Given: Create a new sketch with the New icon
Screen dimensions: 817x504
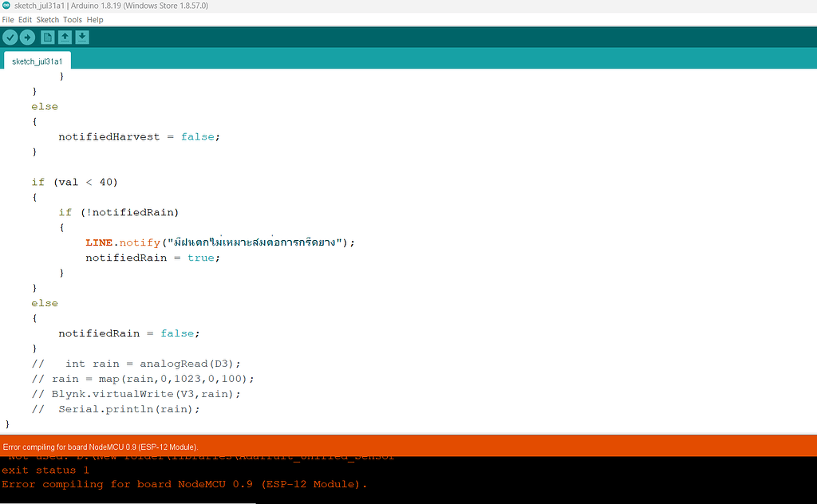Looking at the screenshot, I should [x=48, y=37].
